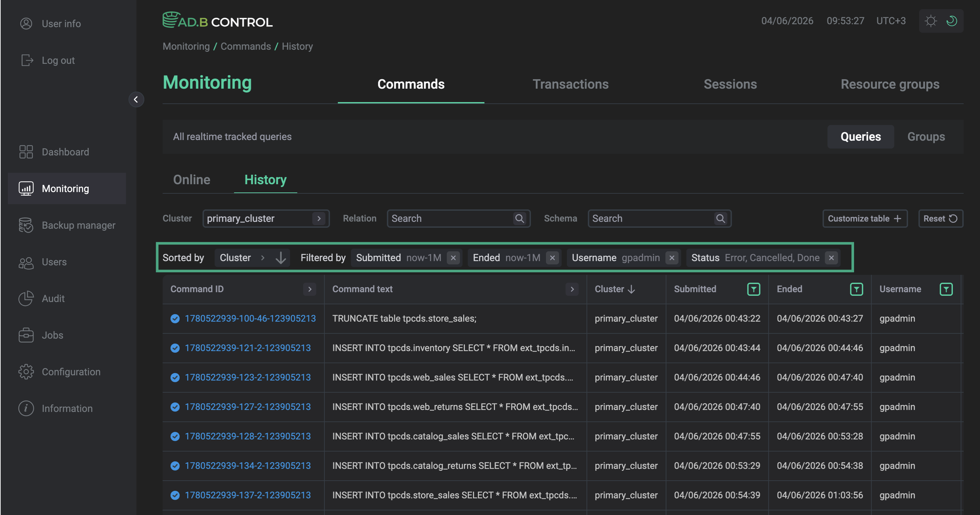This screenshot has height=515, width=980.
Task: Click Commands in the breadcrumb
Action: [x=245, y=46]
